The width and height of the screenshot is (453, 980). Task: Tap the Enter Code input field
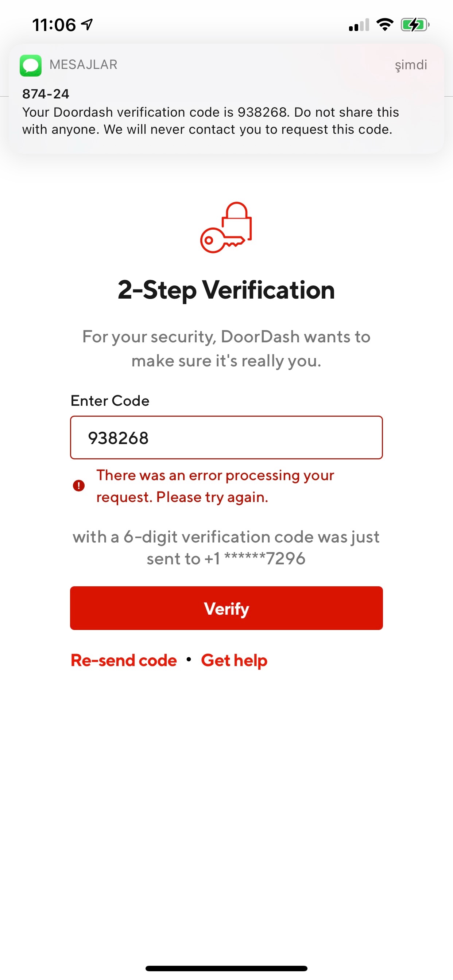coord(226,437)
